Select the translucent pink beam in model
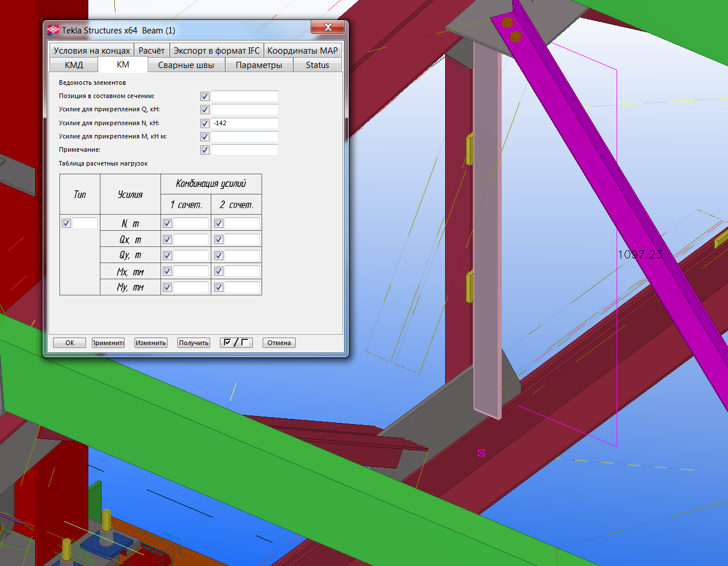Screen dimensions: 728x566 [x=487, y=231]
